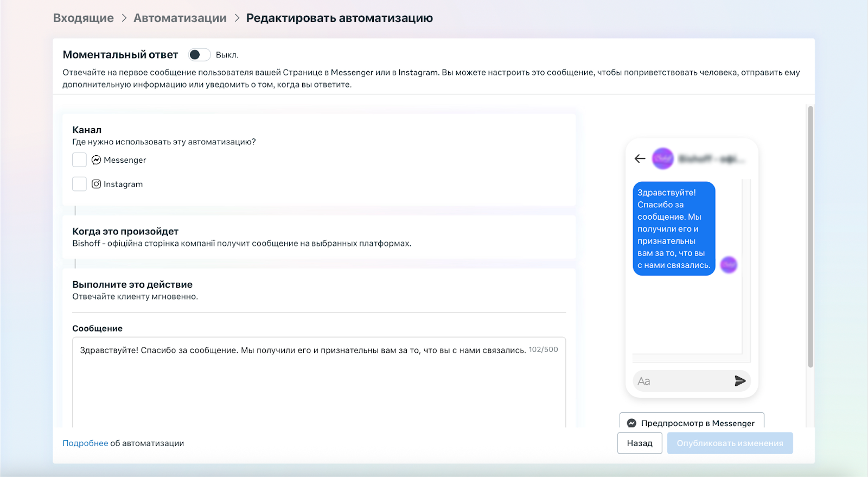Click the 102/500 character counter
This screenshot has height=477, width=868.
click(543, 349)
